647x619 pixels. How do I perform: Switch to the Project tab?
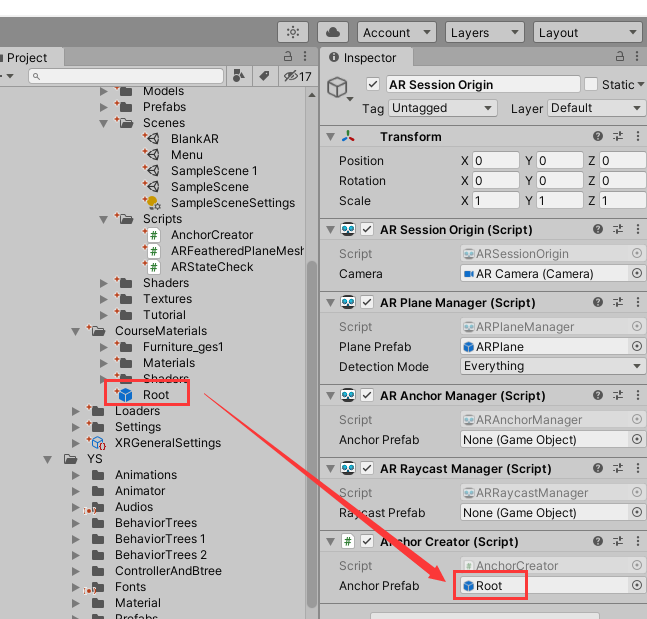pos(27,57)
